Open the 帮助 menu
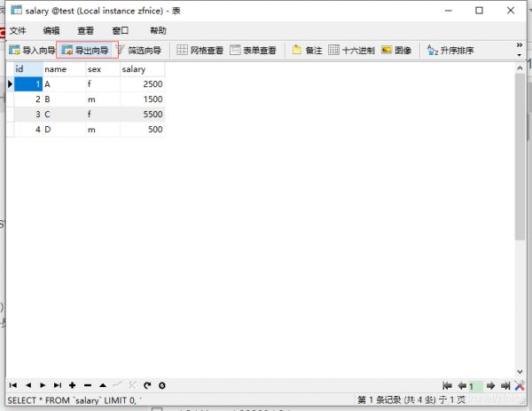Viewport: 532px width, 411px height. [158, 30]
